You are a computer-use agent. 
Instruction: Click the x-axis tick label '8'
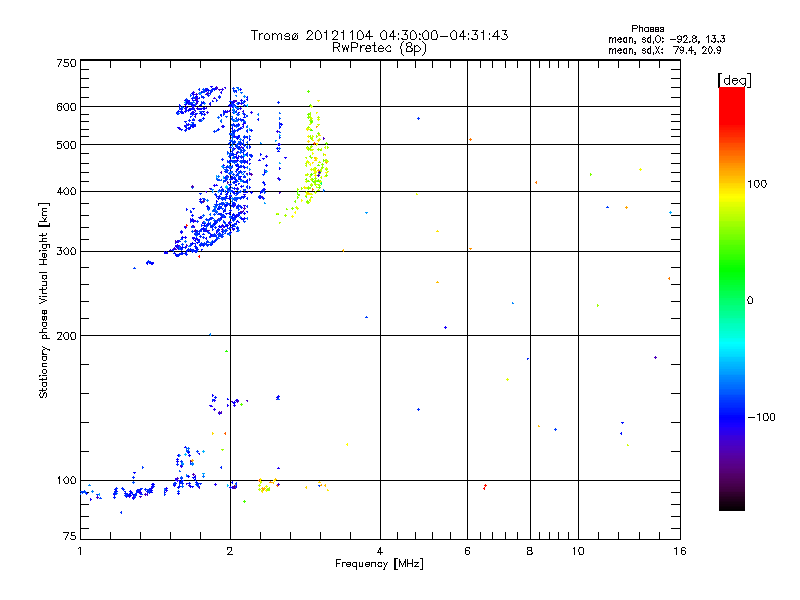click(x=530, y=551)
